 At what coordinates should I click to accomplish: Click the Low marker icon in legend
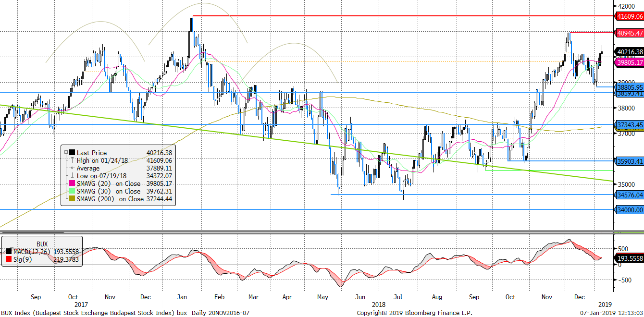72,176
